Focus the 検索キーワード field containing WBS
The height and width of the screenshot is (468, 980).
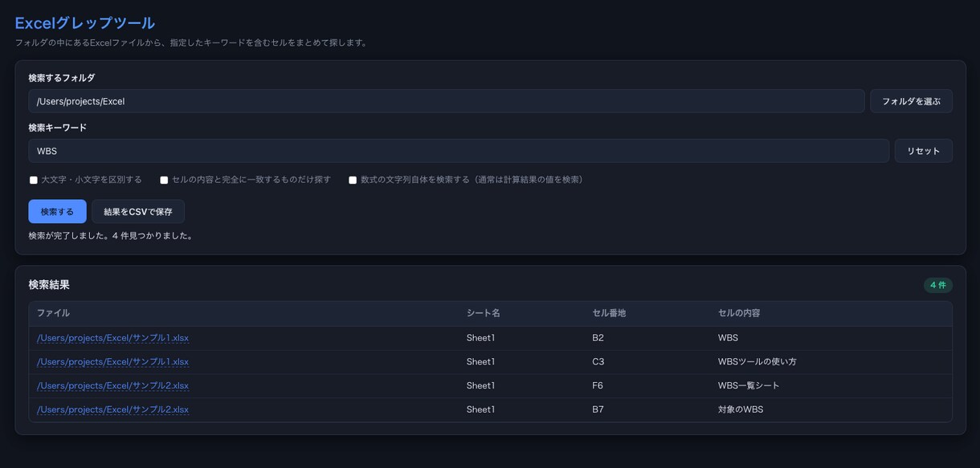459,151
